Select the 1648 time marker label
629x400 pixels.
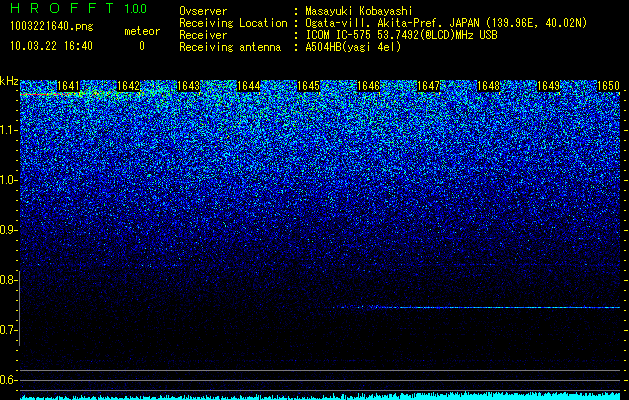489,86
